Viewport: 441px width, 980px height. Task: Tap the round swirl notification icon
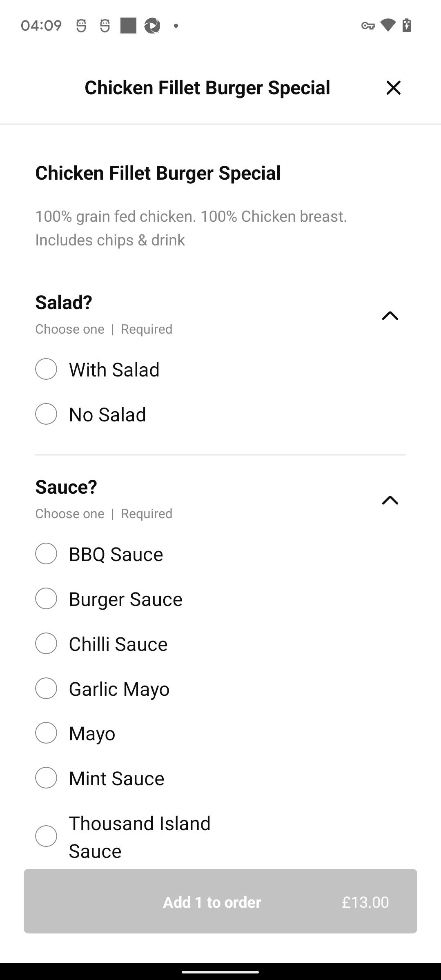[x=152, y=26]
